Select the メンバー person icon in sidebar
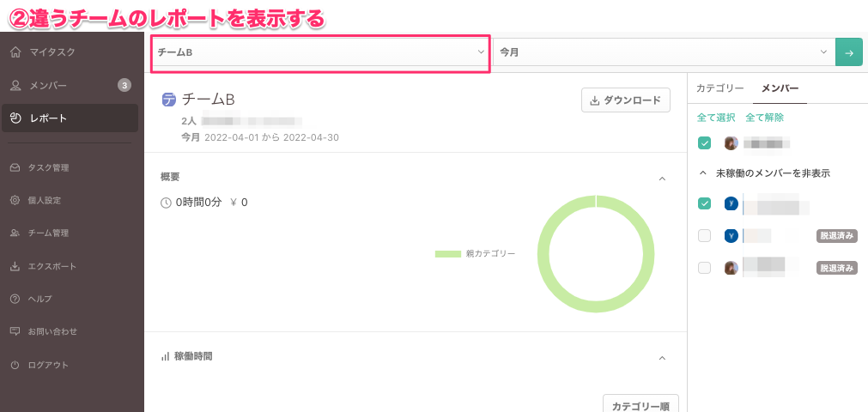The image size is (868, 412). 15,85
